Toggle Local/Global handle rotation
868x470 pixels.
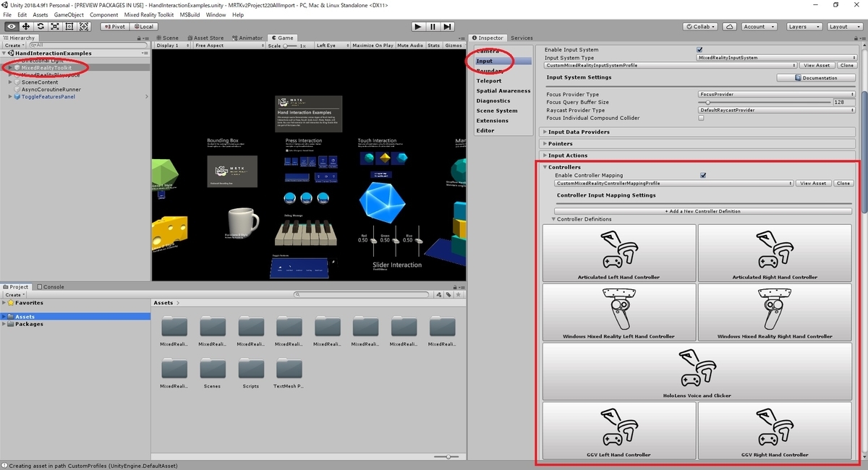pos(143,27)
